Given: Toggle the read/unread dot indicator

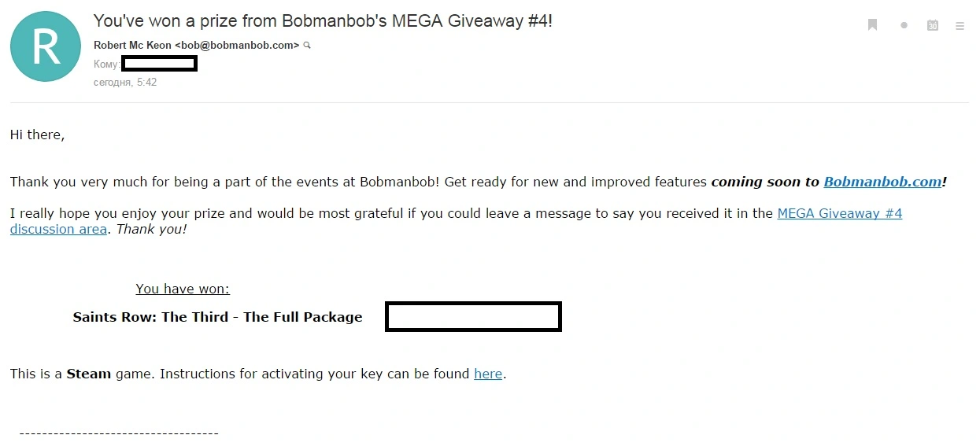Looking at the screenshot, I should [x=904, y=25].
